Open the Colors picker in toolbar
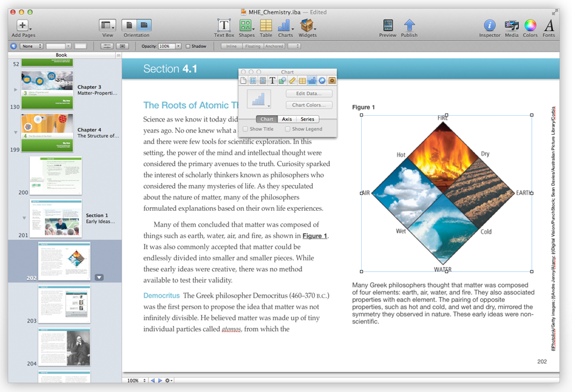Screen dimensions: 572x392 tap(530, 25)
